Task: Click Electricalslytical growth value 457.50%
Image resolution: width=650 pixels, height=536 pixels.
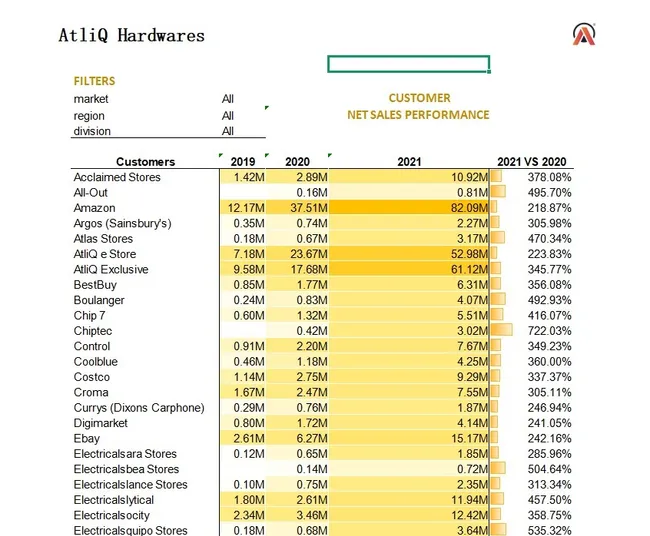Action: click(549, 500)
